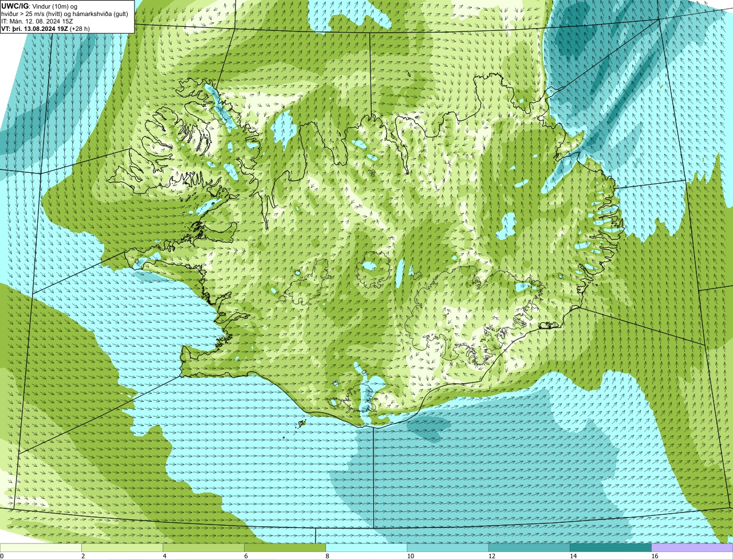
Task: Click the 14–16 m/s dark teal legend color
Action: pyautogui.click(x=611, y=547)
